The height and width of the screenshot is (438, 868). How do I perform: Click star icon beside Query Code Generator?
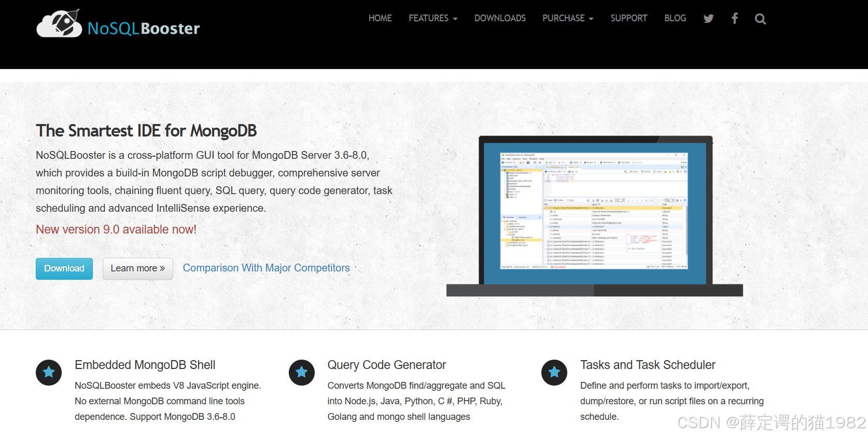tap(302, 373)
